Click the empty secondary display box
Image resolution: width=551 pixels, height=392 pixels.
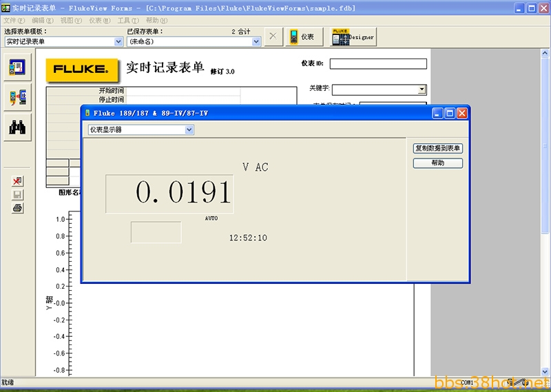pyautogui.click(x=156, y=232)
